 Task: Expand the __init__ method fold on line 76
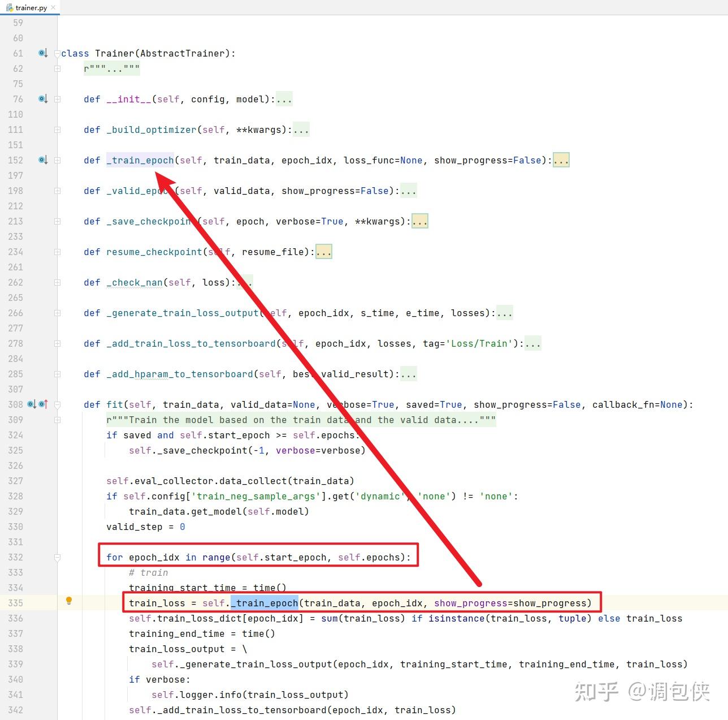57,99
